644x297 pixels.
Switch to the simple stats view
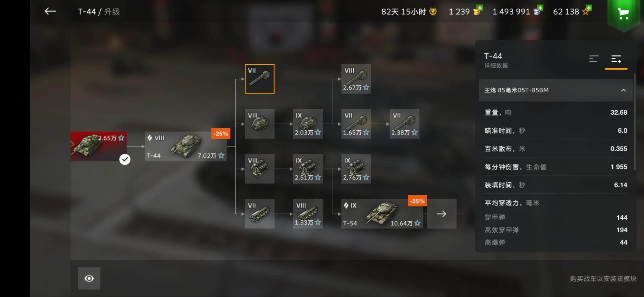coord(594,59)
